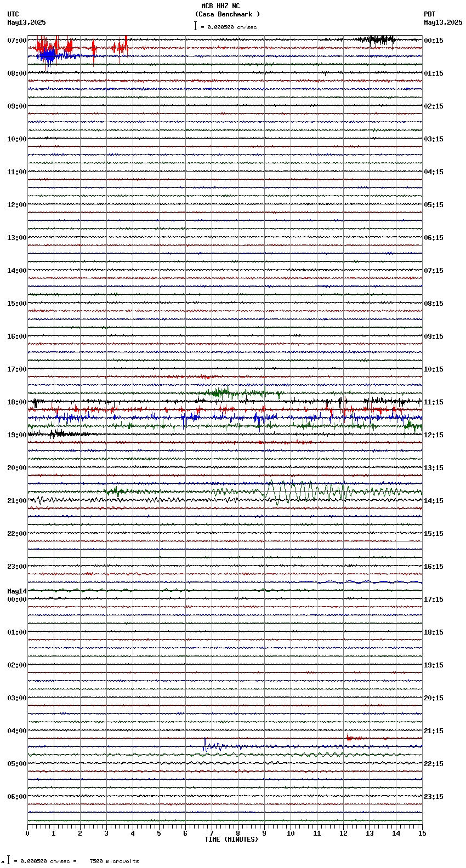The image size is (466, 868).
Task: Click the 06:00 UTC time label
Action: pos(17,797)
